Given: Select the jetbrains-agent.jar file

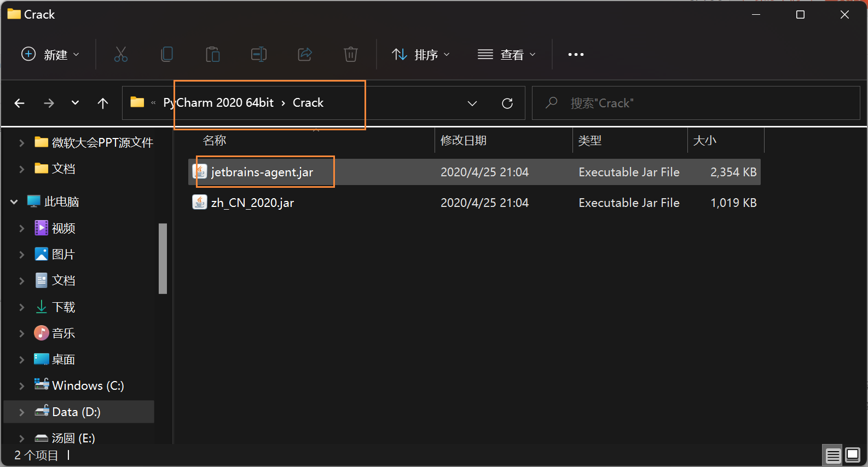Looking at the screenshot, I should 474,172.
